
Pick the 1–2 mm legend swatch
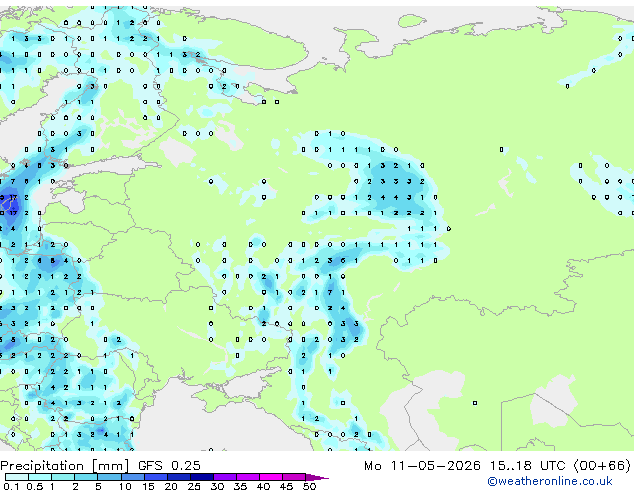63,477
